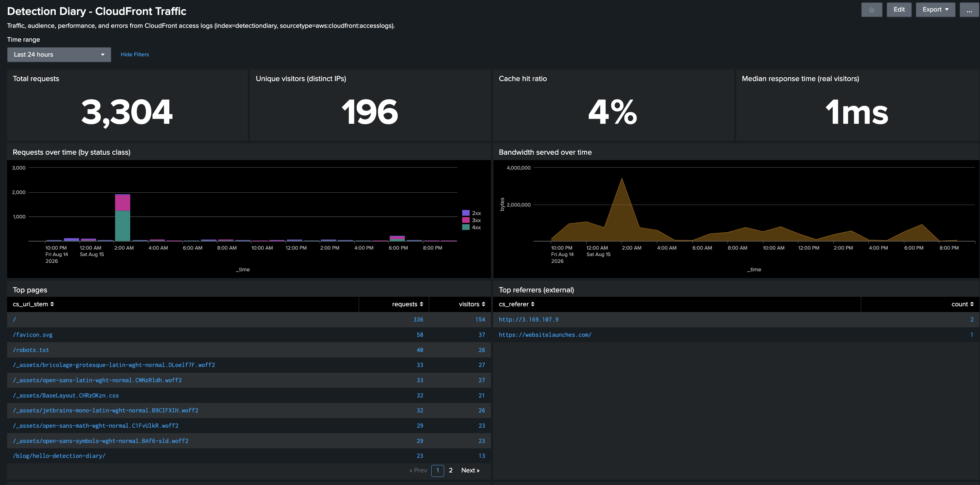
Task: Click the tall 2:00 AM 4xx bar
Action: click(x=122, y=226)
